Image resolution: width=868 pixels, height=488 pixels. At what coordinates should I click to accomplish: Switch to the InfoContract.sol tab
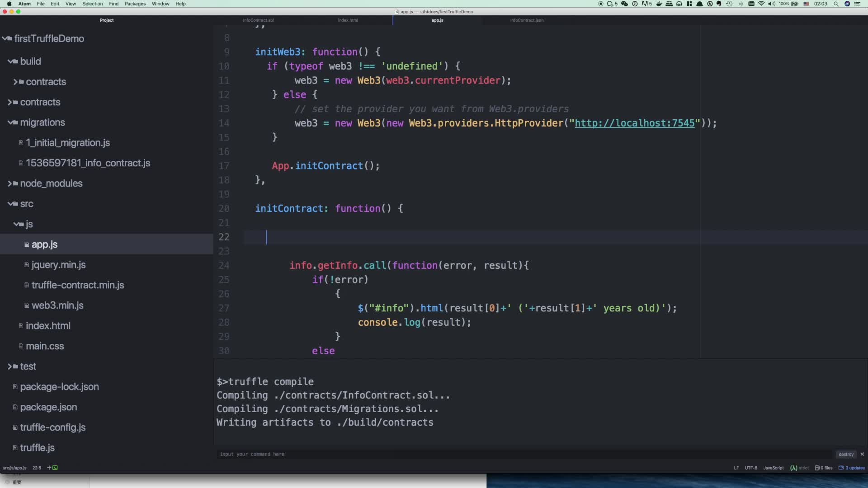(258, 20)
